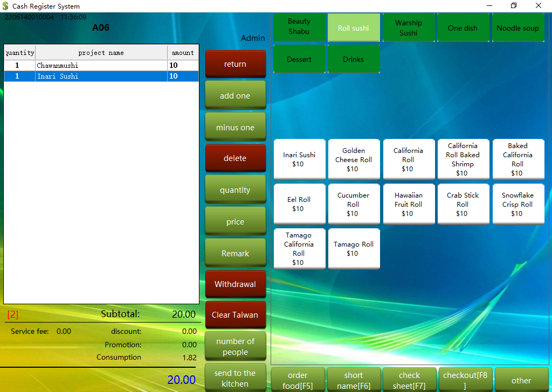Open checkout with F8 button

click(465, 380)
